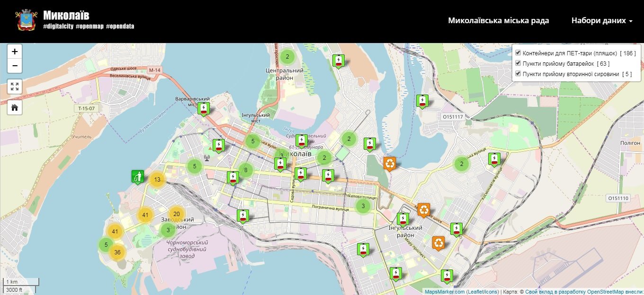Toggle fullscreen map view

point(15,87)
